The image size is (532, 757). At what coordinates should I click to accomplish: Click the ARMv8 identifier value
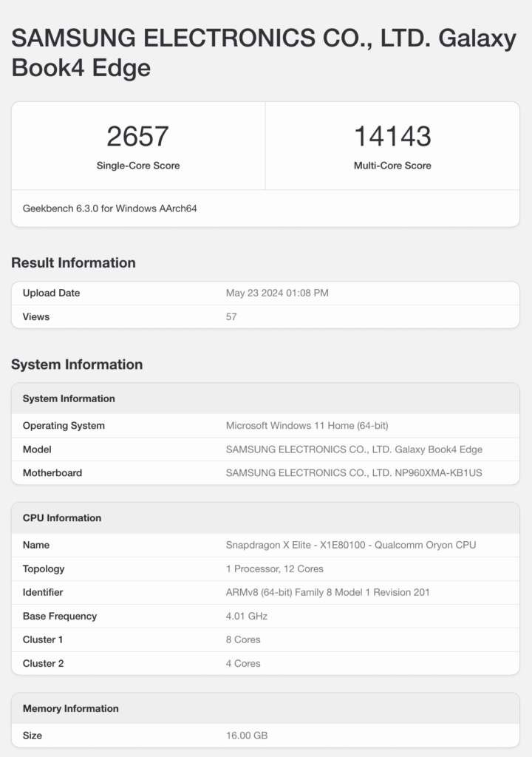327,592
